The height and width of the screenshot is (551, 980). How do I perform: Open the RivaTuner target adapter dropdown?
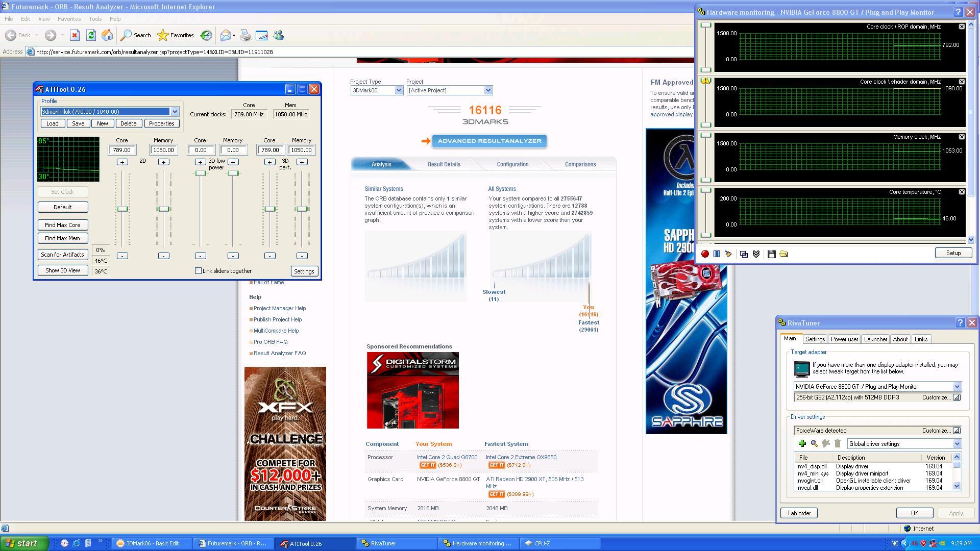[x=957, y=387]
